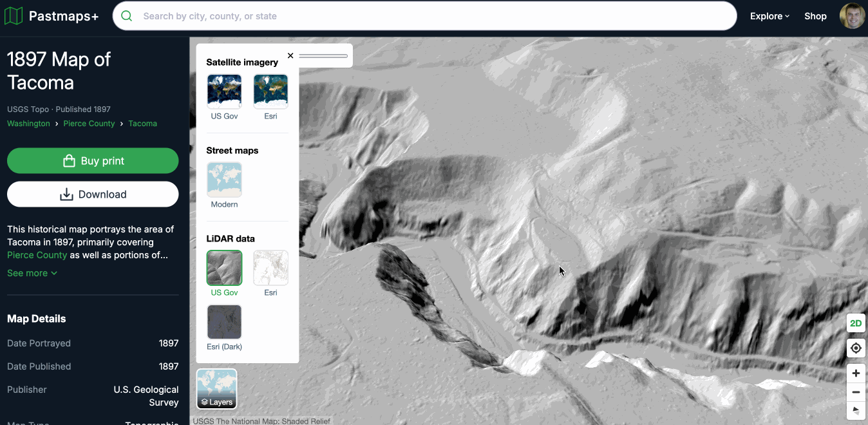
Task: Zoom in with the plus button
Action: pos(856,373)
